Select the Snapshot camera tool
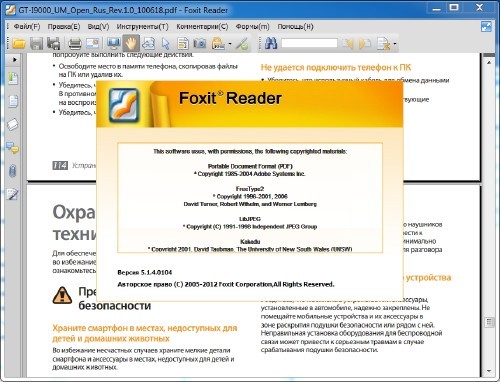Image resolution: width=500 pixels, height=382 pixels. click(200, 43)
